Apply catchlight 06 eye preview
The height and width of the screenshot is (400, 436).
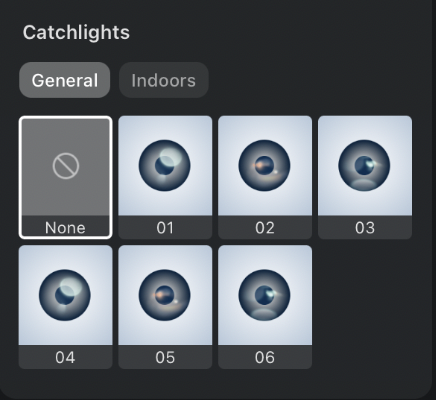[x=264, y=295]
